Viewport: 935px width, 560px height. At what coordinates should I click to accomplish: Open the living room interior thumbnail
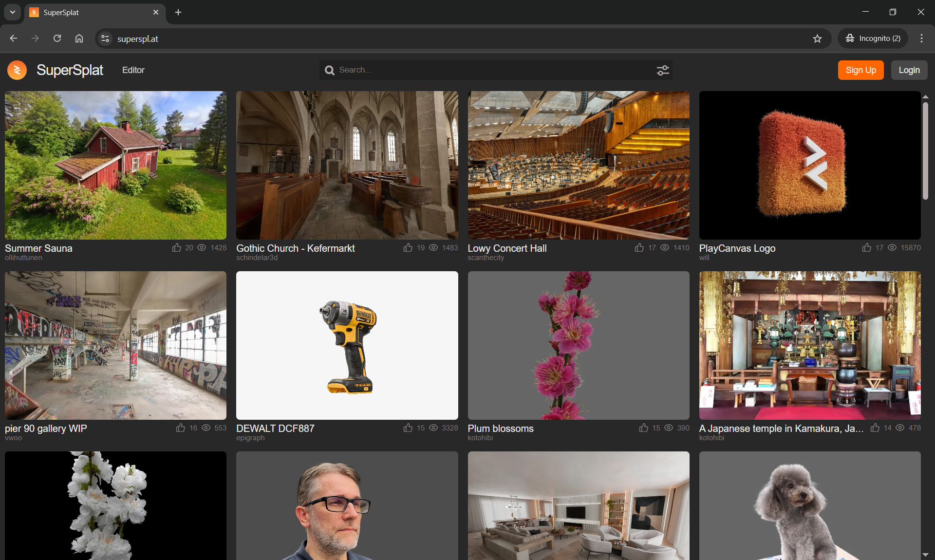pos(579,505)
